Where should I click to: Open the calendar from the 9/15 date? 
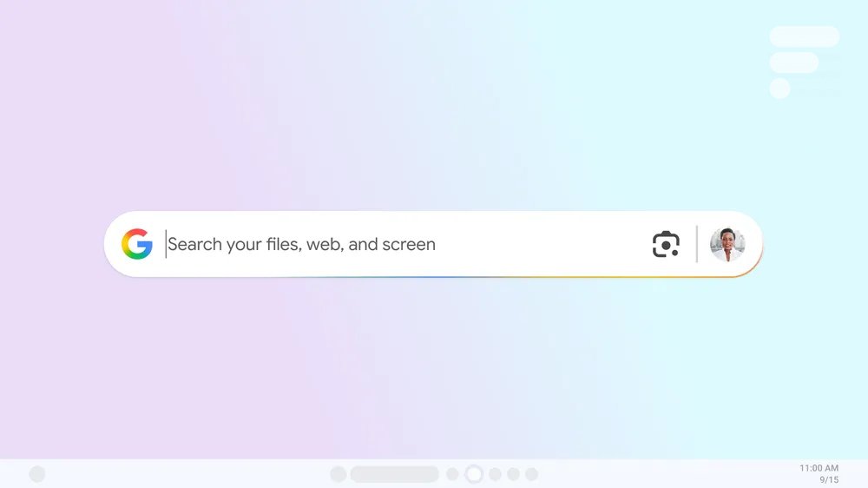(x=829, y=479)
